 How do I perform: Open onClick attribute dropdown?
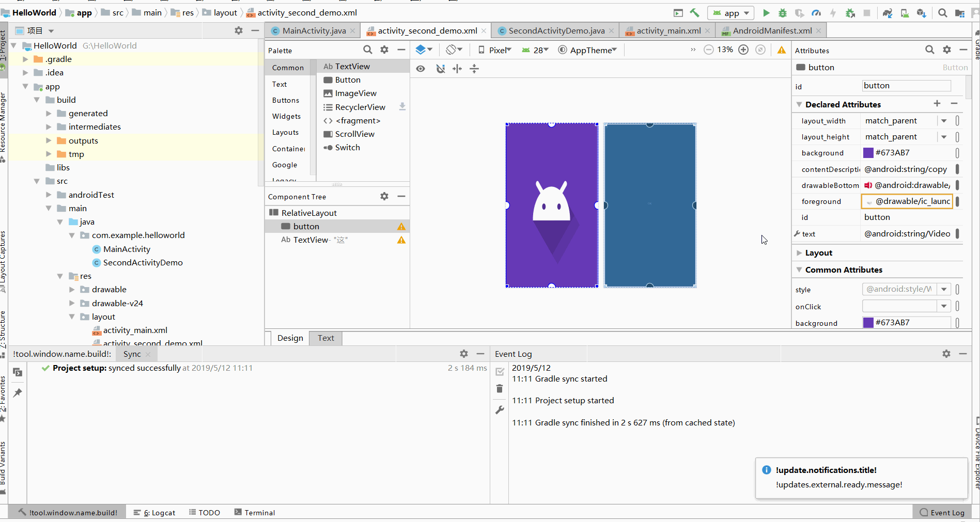[944, 306]
